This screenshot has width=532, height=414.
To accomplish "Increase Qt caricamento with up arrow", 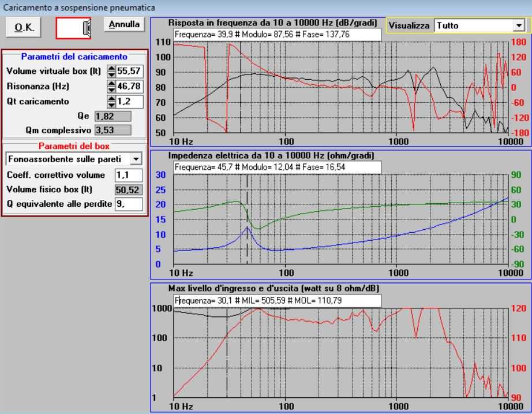I will point(111,99).
